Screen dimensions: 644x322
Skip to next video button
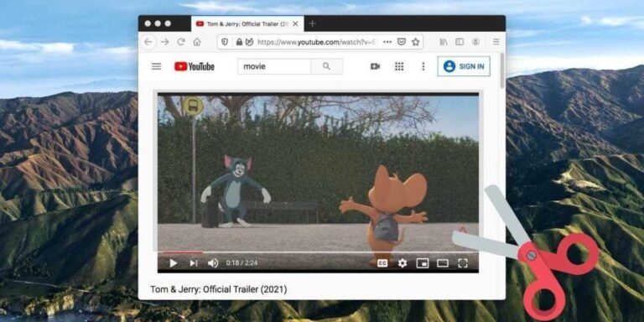(194, 263)
